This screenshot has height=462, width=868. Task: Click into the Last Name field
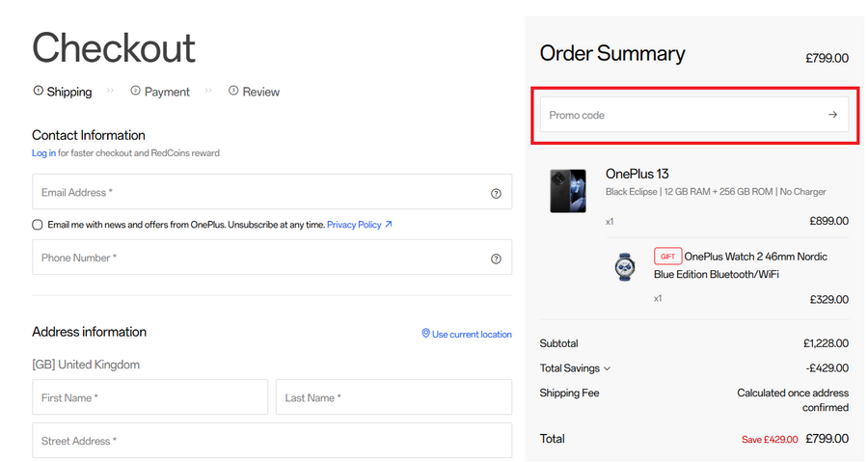pos(394,397)
